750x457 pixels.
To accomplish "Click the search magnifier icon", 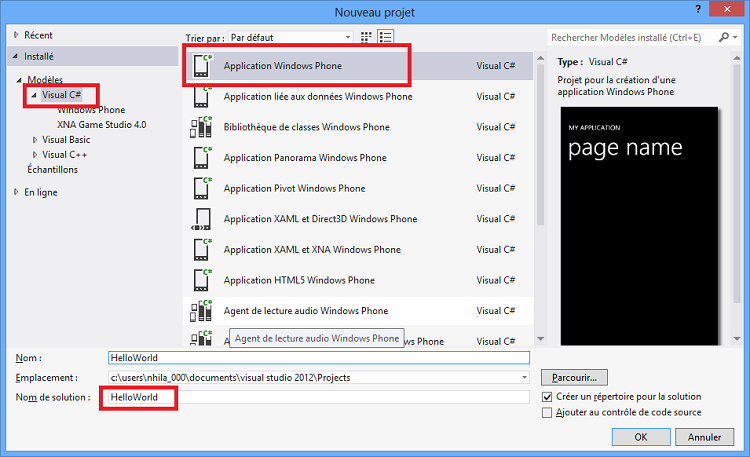I will [x=724, y=37].
